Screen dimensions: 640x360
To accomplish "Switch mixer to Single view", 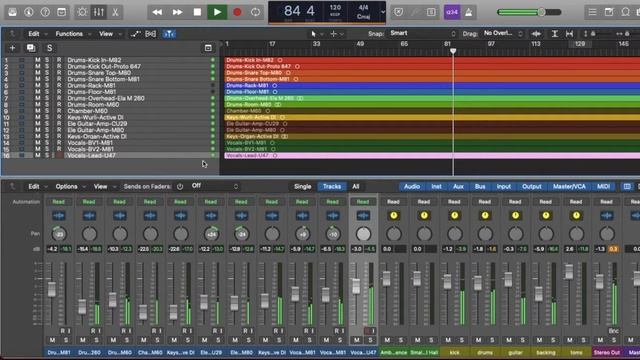I will (302, 187).
